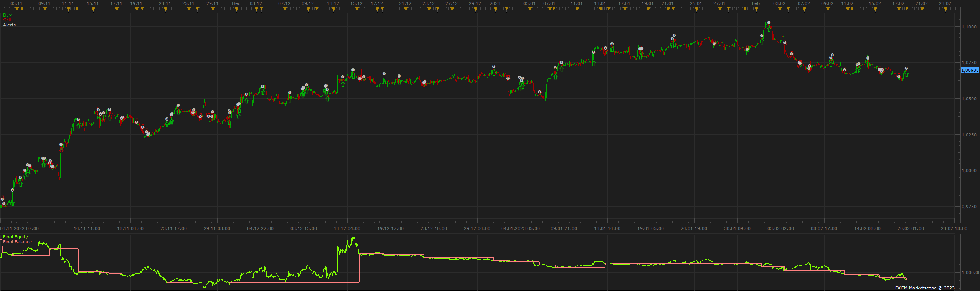Click the Dec month label on top axis
The image size is (980, 291).
(236, 3)
